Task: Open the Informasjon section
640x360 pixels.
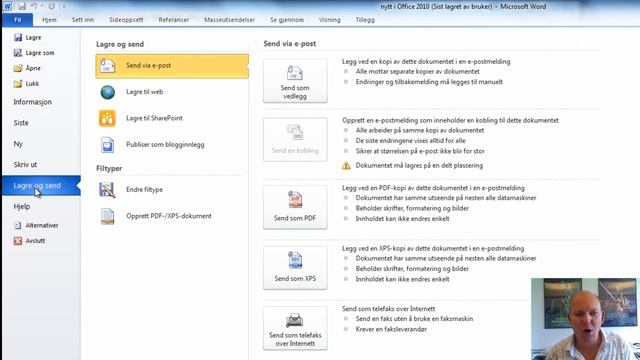Action: point(33,102)
